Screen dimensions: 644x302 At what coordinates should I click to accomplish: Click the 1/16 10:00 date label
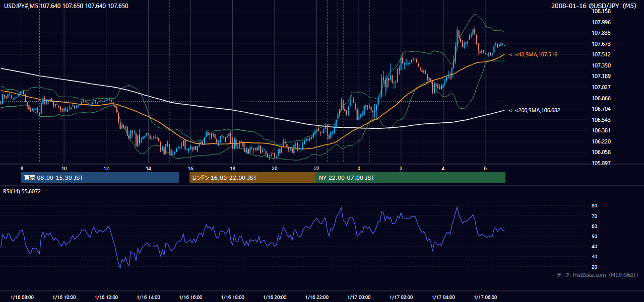[x=64, y=297]
